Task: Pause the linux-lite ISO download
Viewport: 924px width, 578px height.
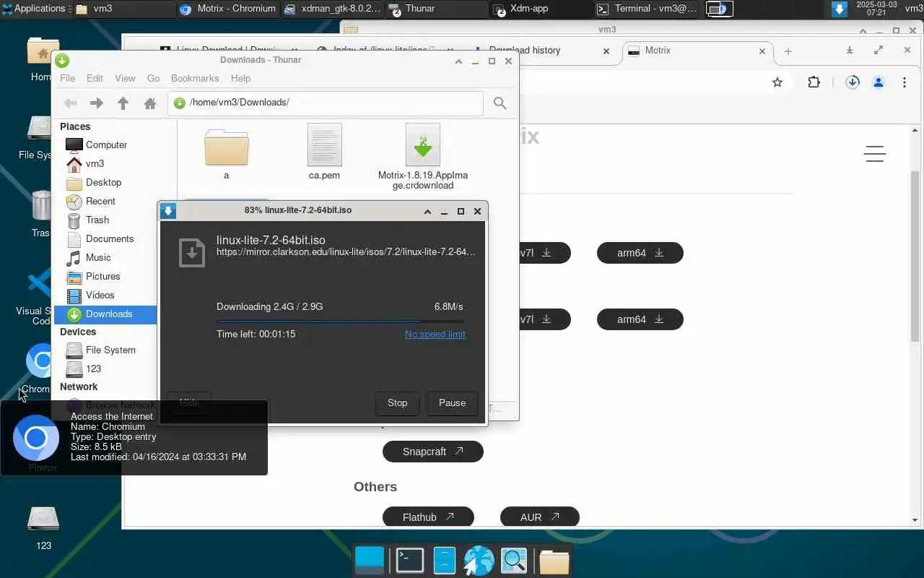Action: pos(452,403)
